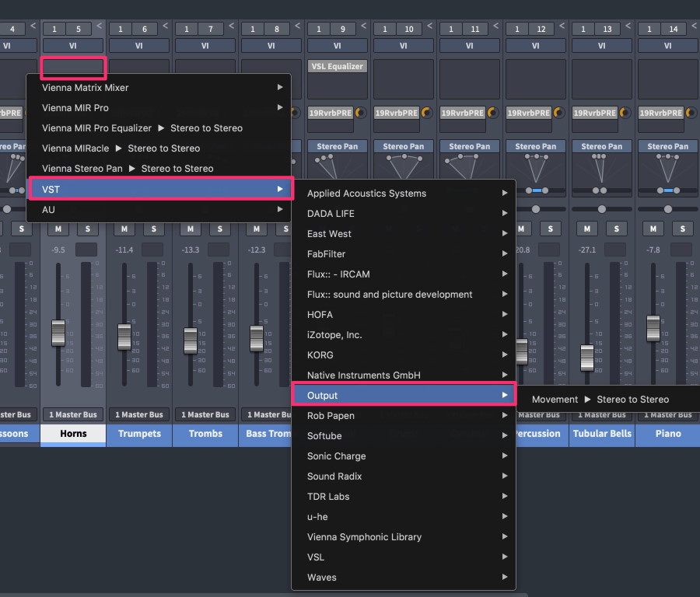This screenshot has width=700, height=597.
Task: Select the Trumpets channel name strip
Action: tap(139, 434)
